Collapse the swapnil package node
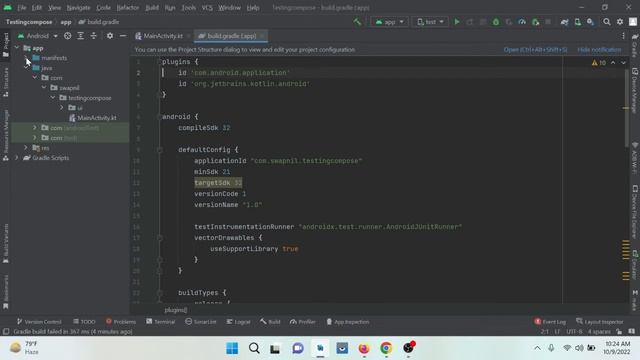640x360 pixels. pyautogui.click(x=44, y=88)
